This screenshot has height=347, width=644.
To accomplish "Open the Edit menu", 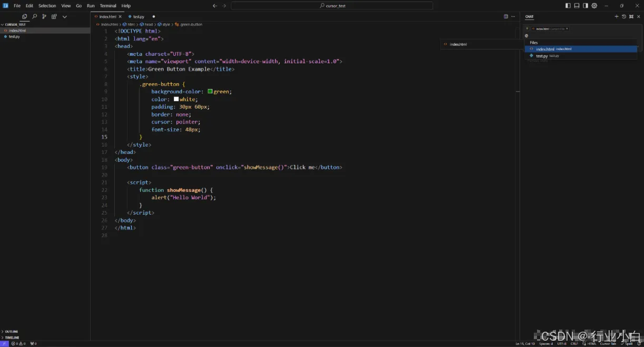I will 30,6.
